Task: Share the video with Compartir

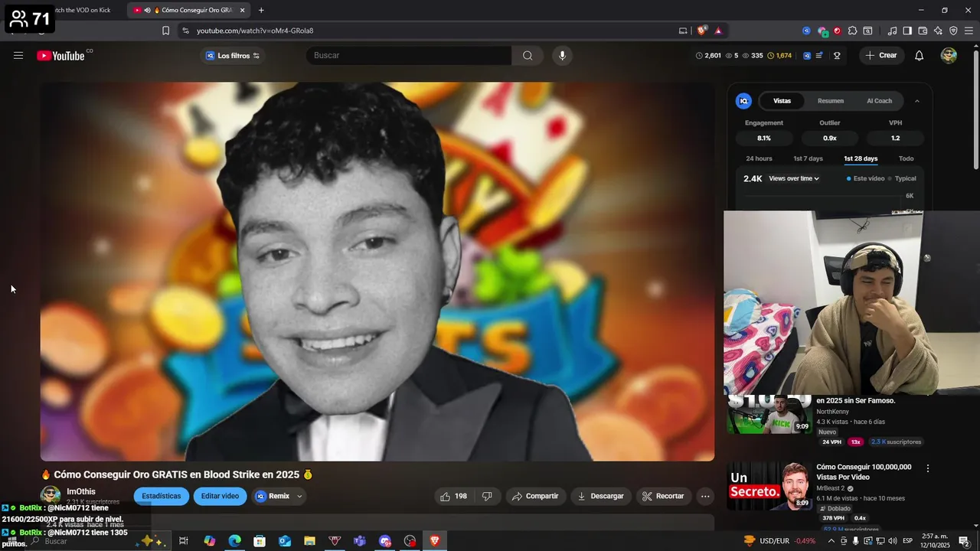Action: pos(535,496)
